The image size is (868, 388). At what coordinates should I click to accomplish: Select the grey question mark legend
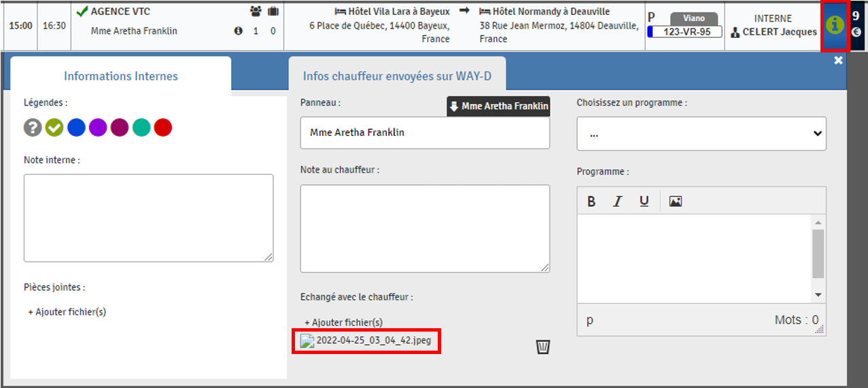[x=33, y=127]
